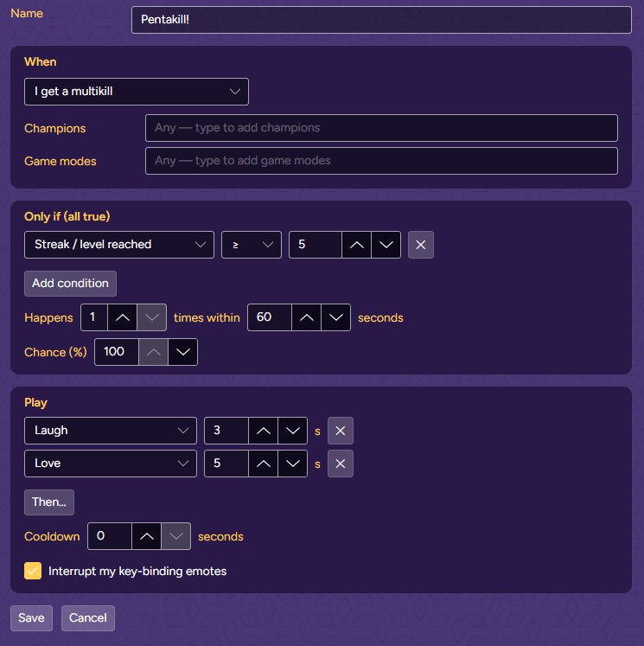The width and height of the screenshot is (644, 646).
Task: Focus the Champions input field
Action: [x=381, y=128]
